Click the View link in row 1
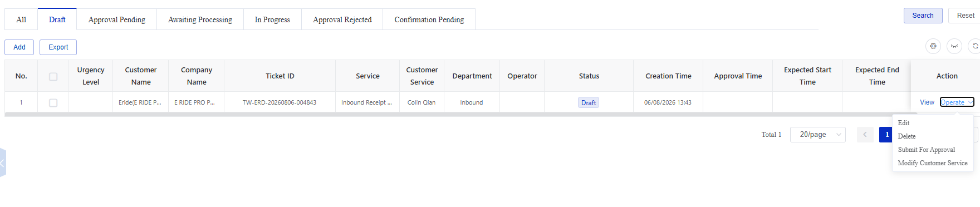980x207 pixels. tap(927, 102)
